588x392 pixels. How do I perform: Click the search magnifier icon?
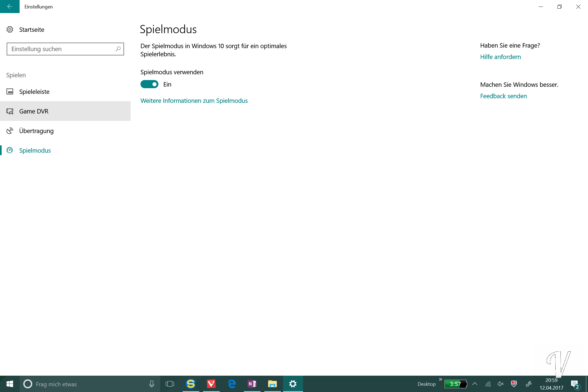tap(118, 49)
